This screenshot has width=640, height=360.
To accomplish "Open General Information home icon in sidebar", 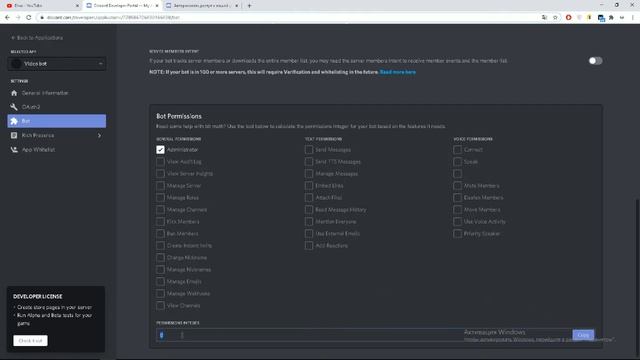I will pos(14,93).
